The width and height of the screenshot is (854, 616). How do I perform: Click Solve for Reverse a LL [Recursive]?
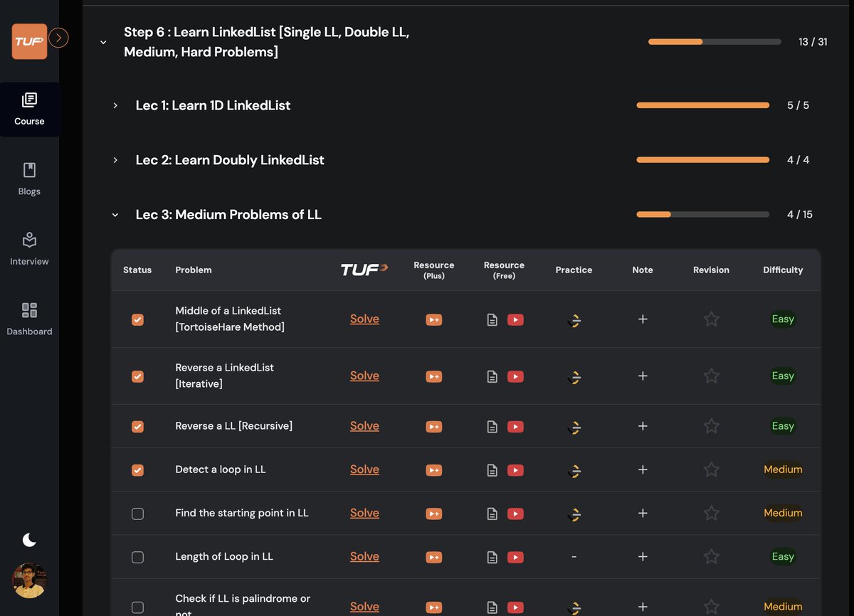[x=364, y=426]
